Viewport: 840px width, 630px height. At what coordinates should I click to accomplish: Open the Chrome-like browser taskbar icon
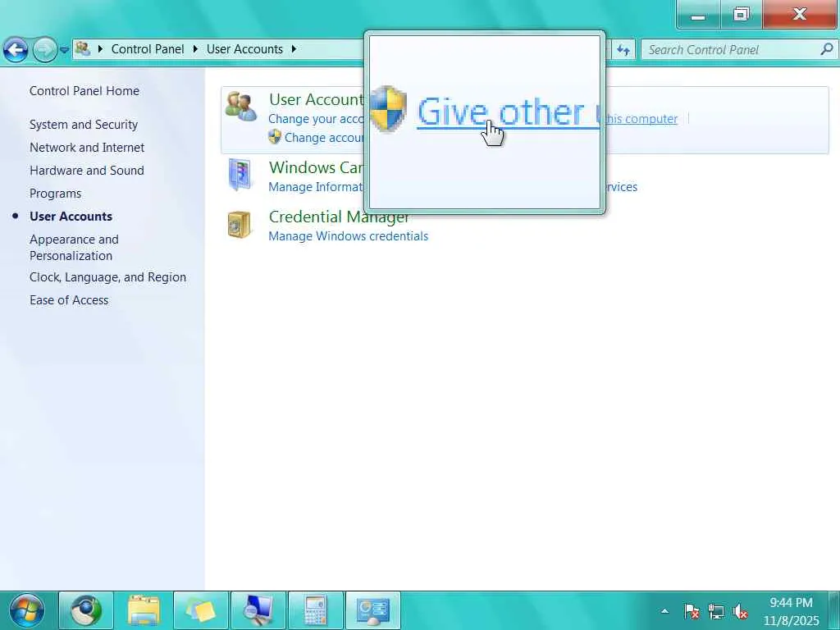[x=85, y=610]
